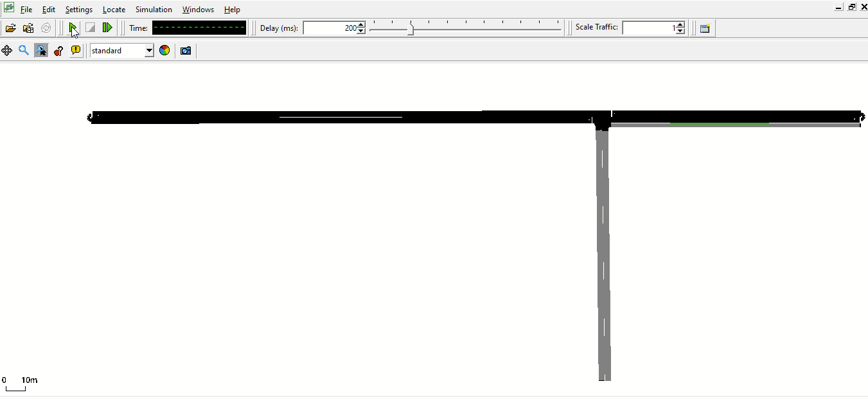868x397 pixels.
Task: Open the color wheel view settings
Action: click(x=164, y=51)
